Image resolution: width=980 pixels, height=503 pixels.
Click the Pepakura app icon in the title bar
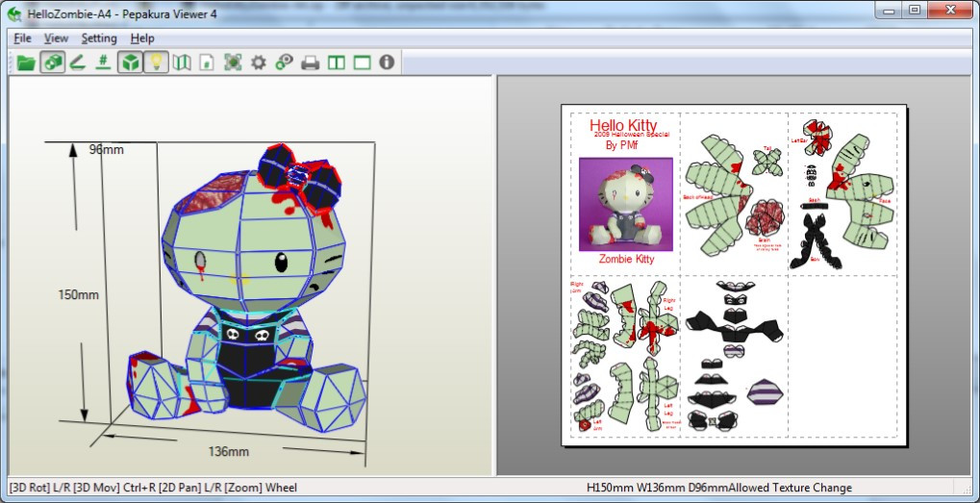(13, 13)
